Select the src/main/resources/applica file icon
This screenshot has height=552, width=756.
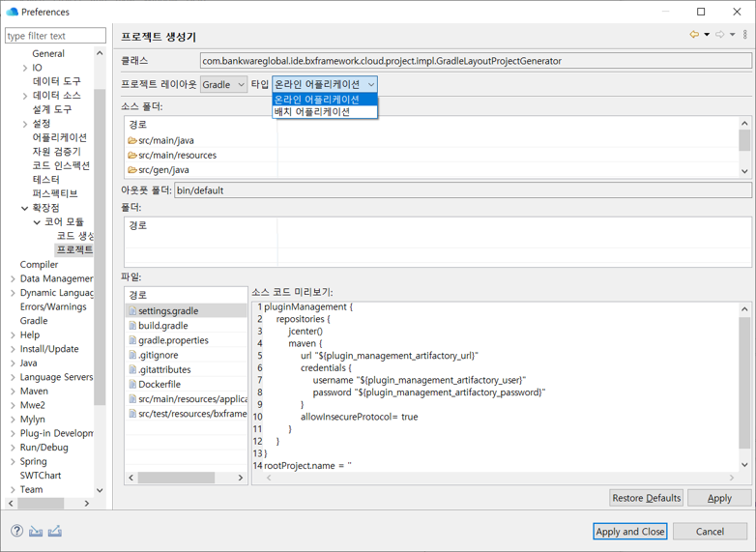tap(132, 399)
